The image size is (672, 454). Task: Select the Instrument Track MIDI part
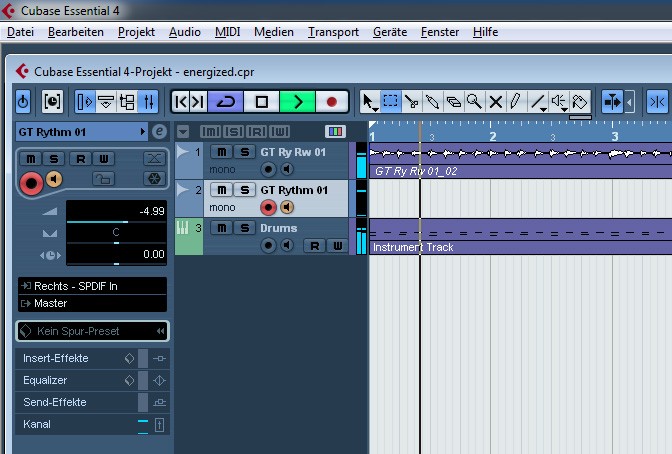tap(520, 237)
